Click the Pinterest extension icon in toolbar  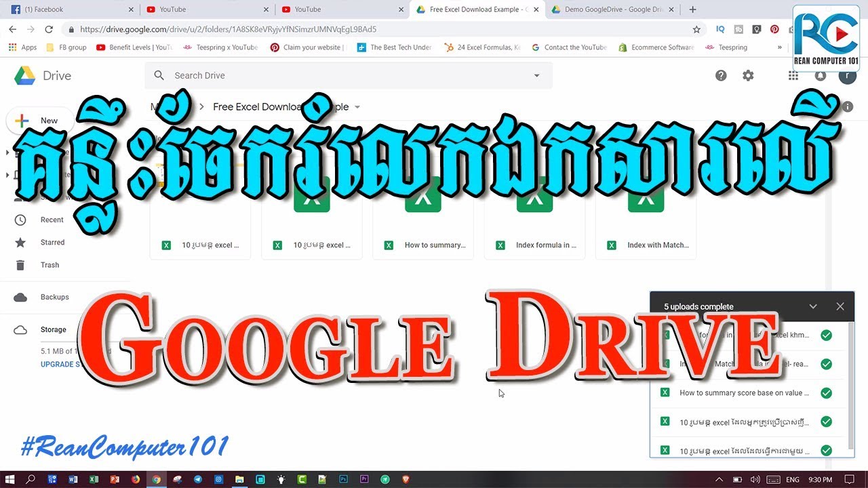774,29
